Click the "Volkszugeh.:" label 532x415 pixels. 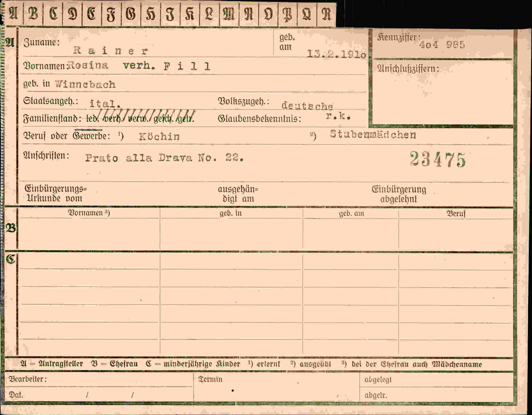pyautogui.click(x=243, y=101)
